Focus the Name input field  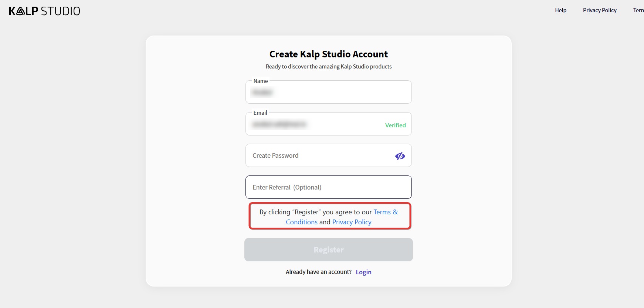[328, 93]
